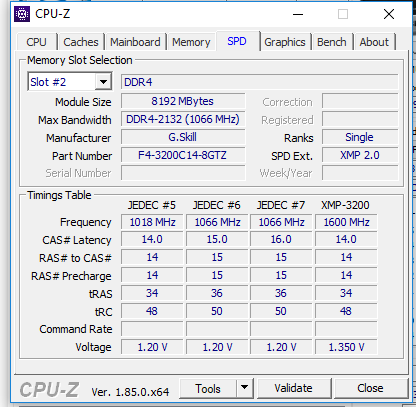
Task: Click JEDEC #5 tRAS value 34
Action: point(152,293)
